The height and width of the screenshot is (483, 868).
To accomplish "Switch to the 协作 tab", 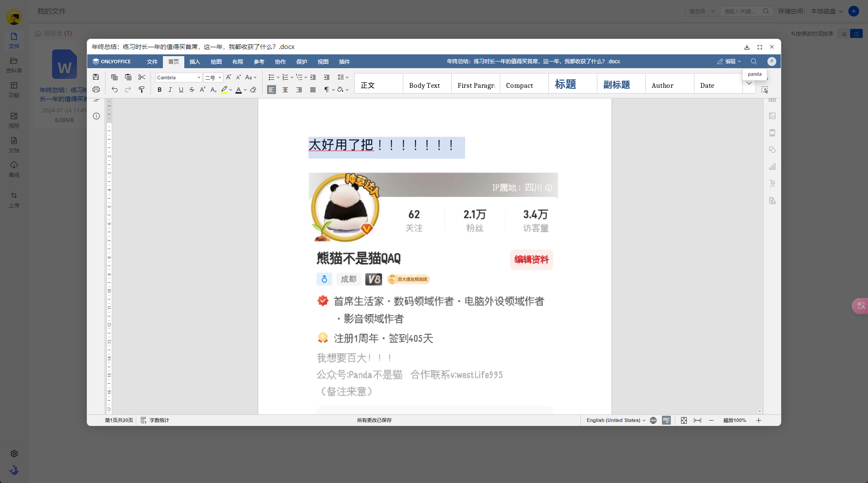I will coord(280,61).
